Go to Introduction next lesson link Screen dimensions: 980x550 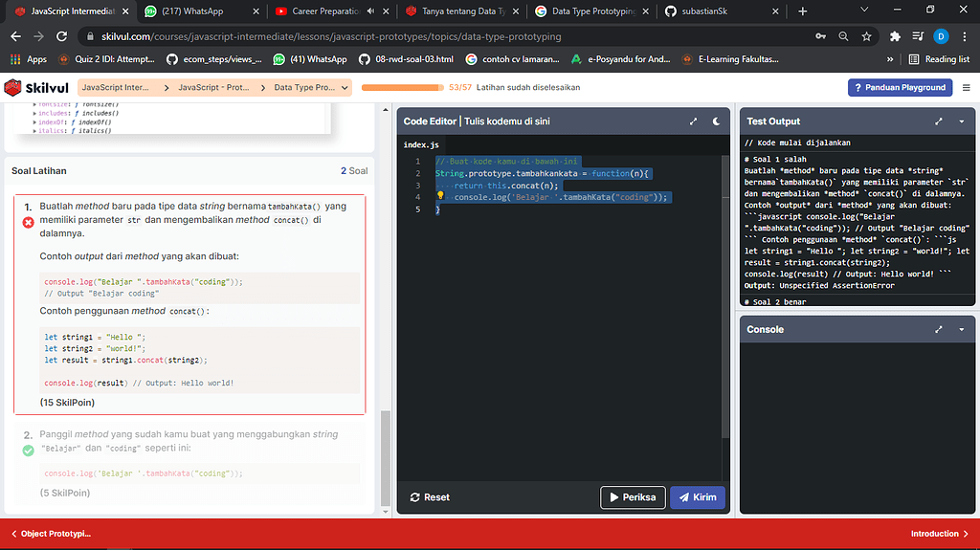939,534
